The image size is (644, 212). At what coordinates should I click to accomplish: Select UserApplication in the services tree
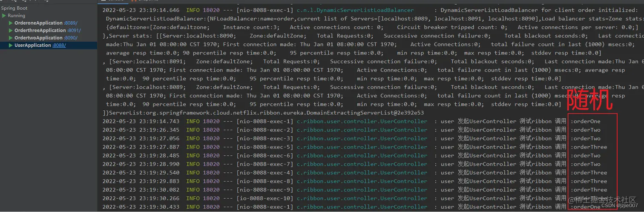[32, 45]
